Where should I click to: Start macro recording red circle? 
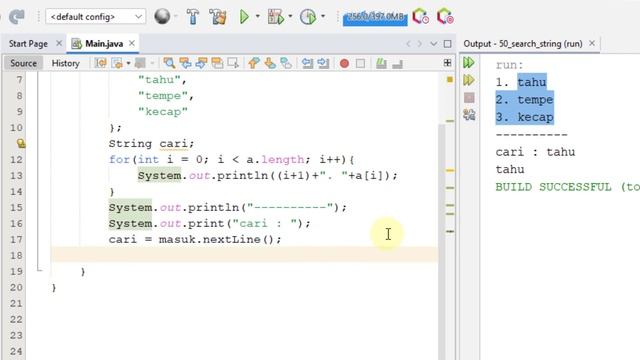point(344,64)
